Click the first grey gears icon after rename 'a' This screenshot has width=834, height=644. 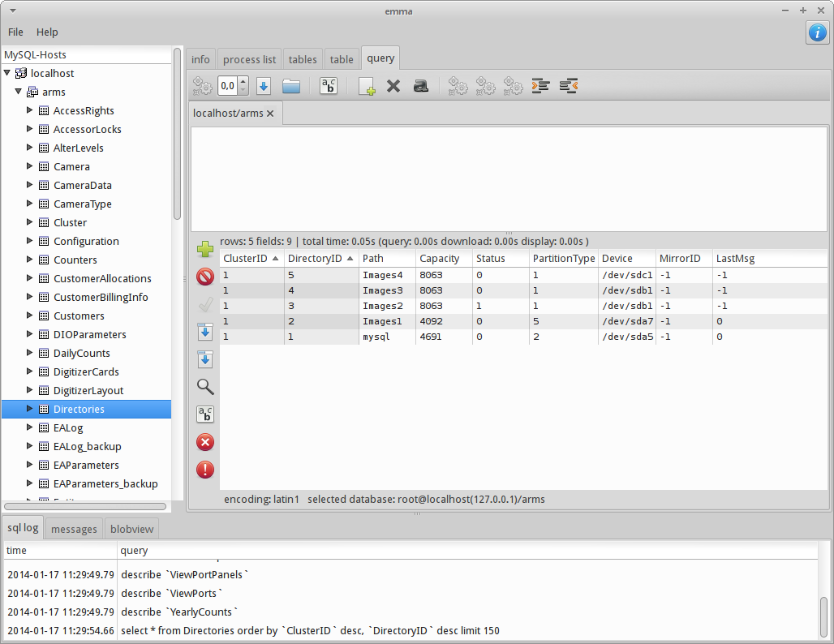[x=458, y=86]
